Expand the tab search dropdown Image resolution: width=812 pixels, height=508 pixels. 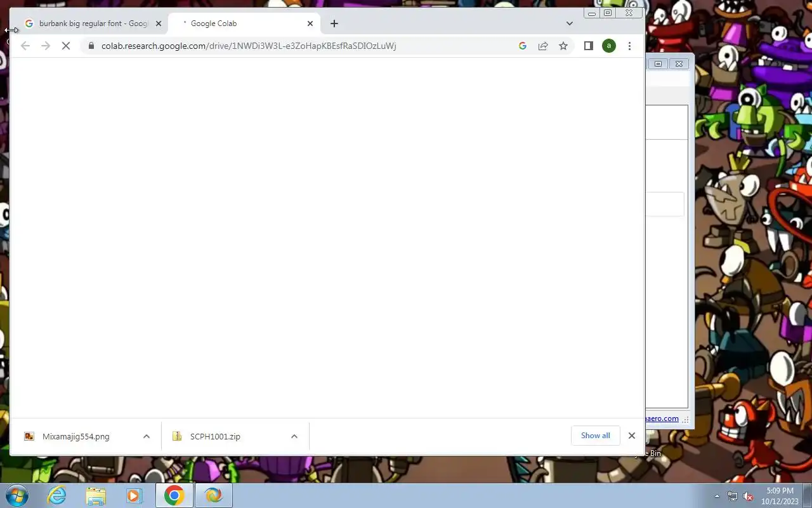[570, 23]
